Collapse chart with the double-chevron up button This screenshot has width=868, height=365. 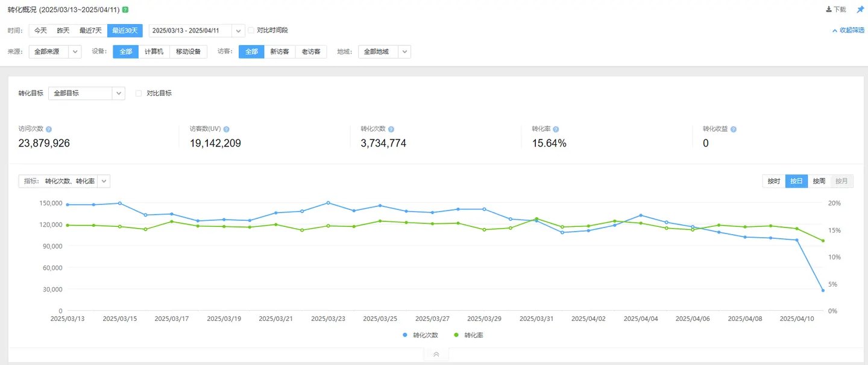click(436, 355)
